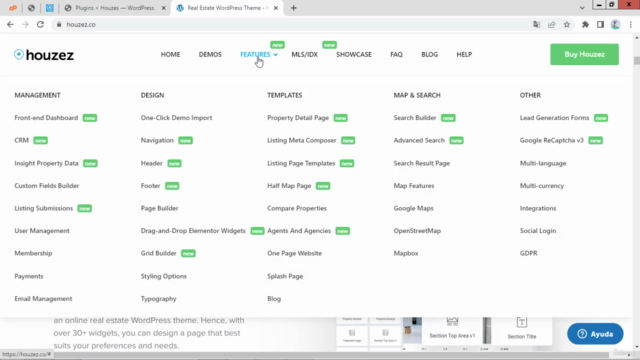Open the OpenStreetMap link
The height and width of the screenshot is (360, 640).
pyautogui.click(x=417, y=231)
